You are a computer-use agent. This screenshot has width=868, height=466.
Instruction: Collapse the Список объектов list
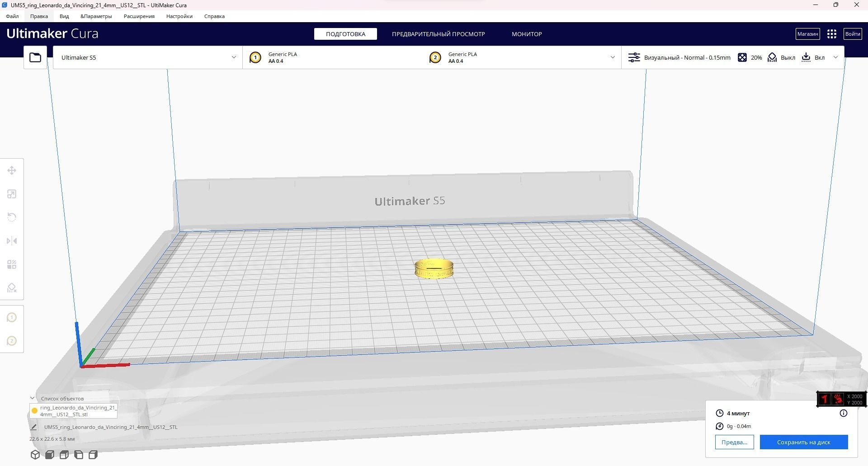click(32, 398)
